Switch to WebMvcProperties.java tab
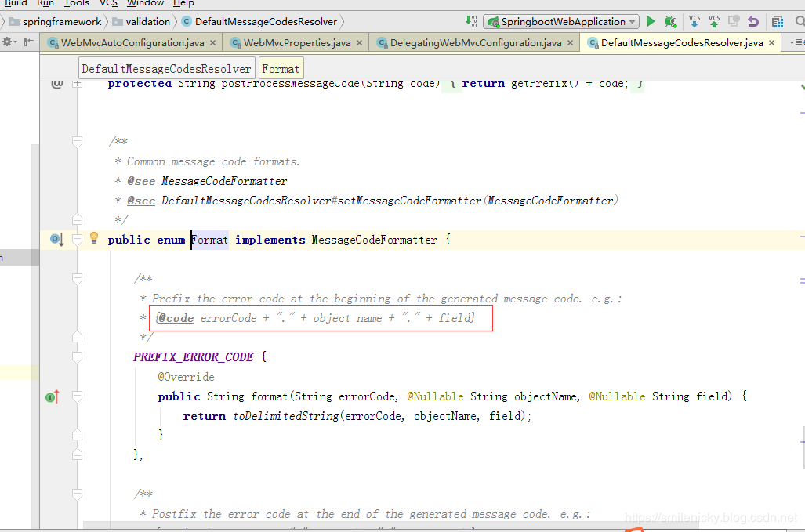Screen dimensions: 805x532 click(296, 42)
